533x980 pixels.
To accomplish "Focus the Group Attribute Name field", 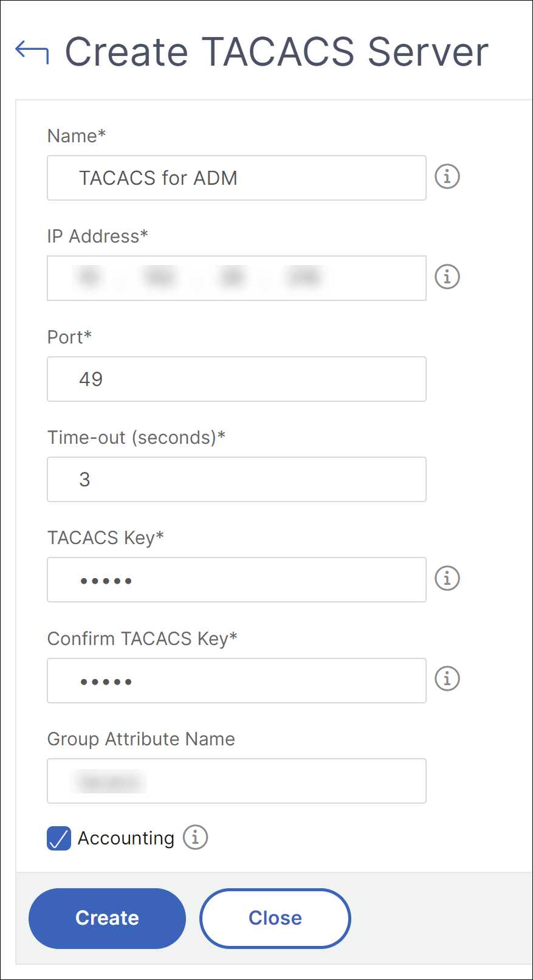I will coord(236,781).
